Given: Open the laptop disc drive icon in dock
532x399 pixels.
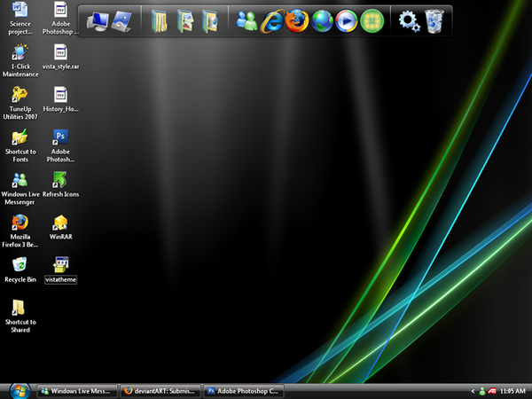Looking at the screenshot, I should pos(121,21).
